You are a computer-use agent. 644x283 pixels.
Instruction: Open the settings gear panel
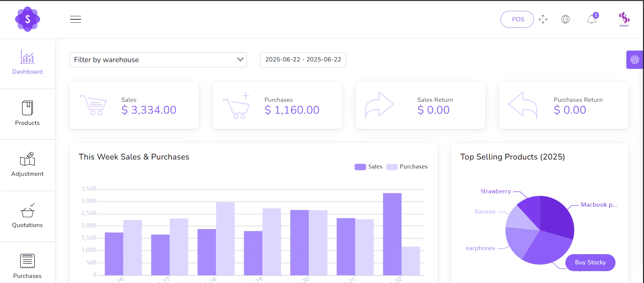click(635, 60)
